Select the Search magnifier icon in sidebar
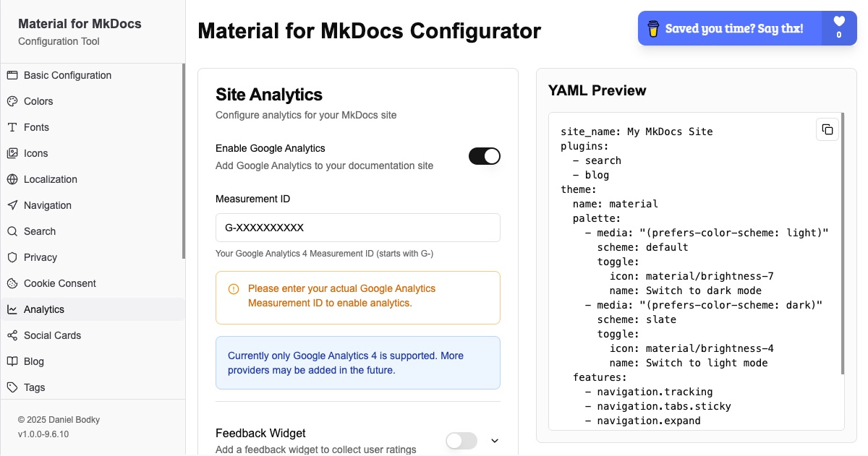The width and height of the screenshot is (868, 456). click(x=11, y=231)
